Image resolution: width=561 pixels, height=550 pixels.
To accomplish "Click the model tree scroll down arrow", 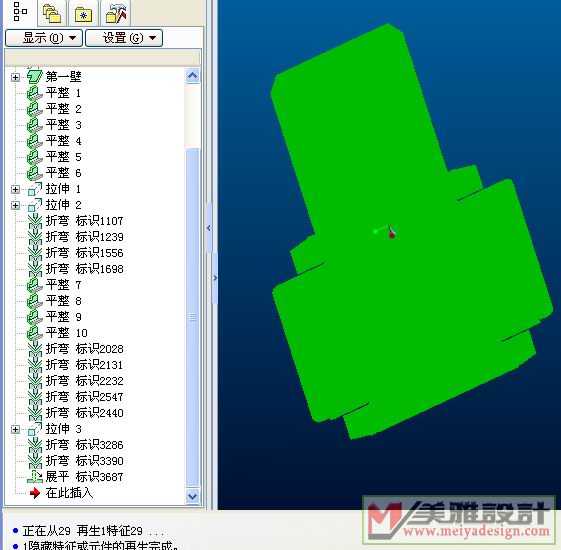I will click(192, 496).
